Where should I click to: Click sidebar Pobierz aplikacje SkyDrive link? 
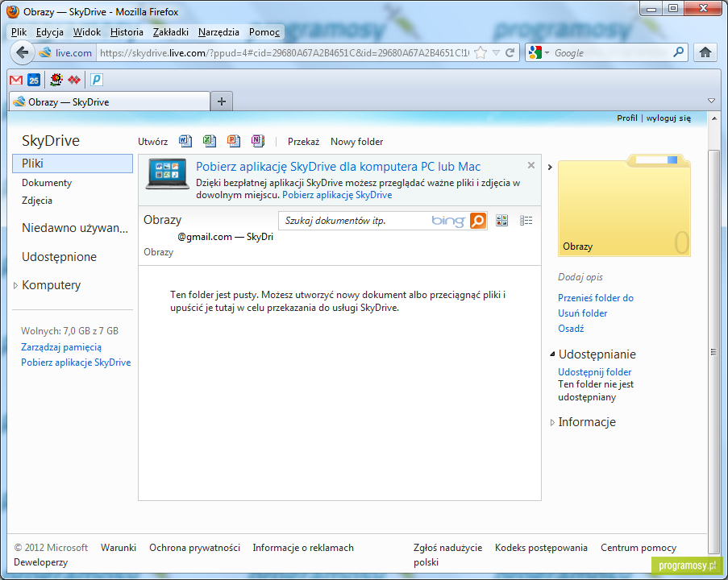point(76,362)
